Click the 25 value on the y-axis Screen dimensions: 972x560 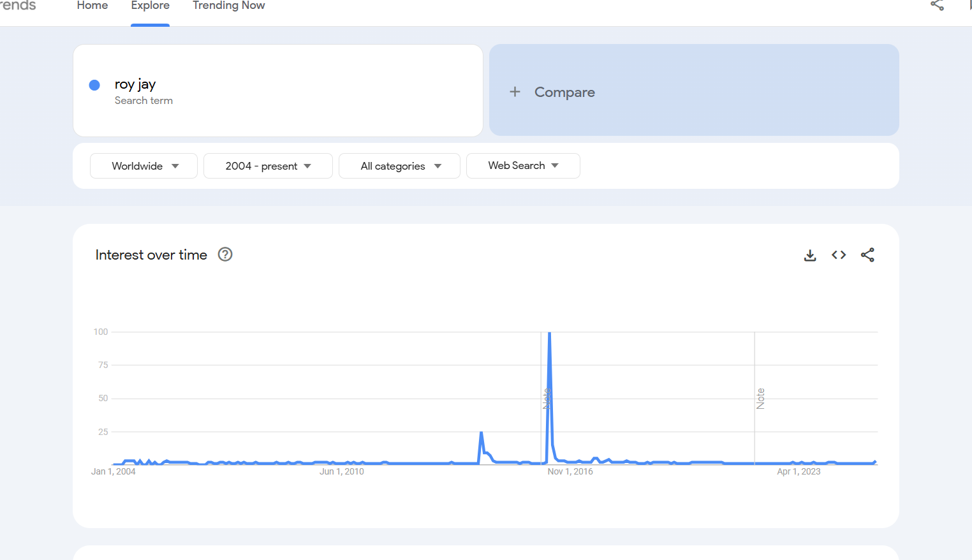tap(103, 432)
